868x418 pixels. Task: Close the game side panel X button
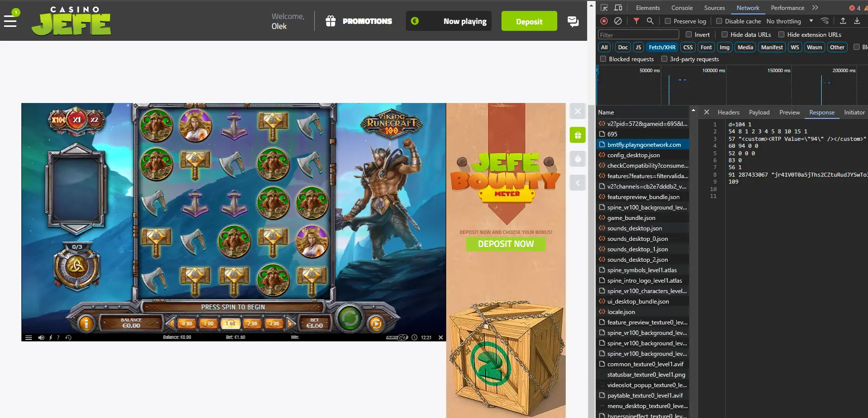tap(578, 111)
